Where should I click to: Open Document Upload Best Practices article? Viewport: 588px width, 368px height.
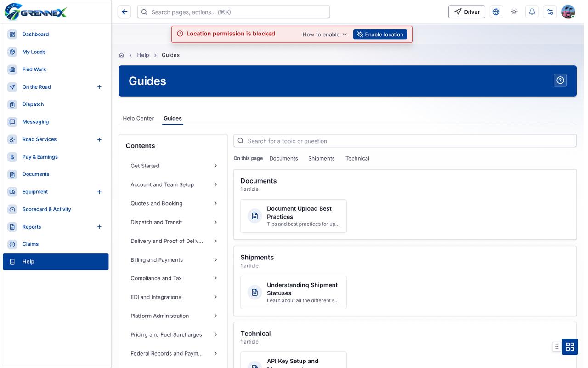coord(294,216)
